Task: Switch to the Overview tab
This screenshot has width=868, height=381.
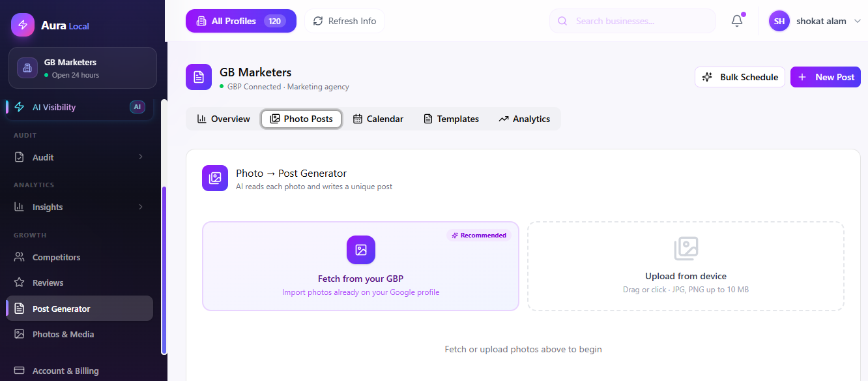Action: click(224, 119)
